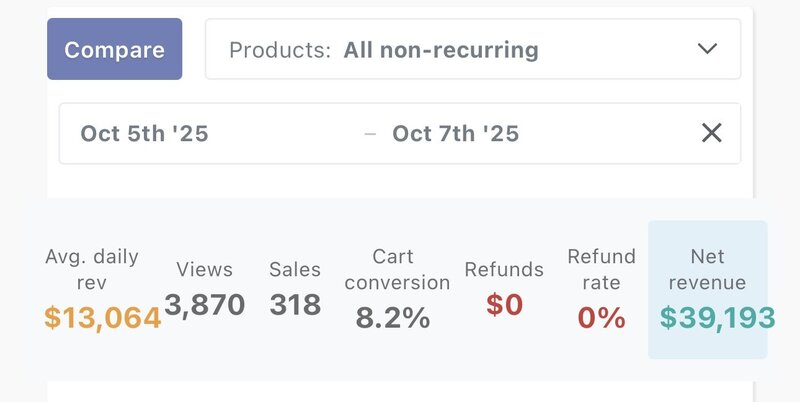800x402 pixels.
Task: Select the All non-recurring products selector
Action: click(441, 49)
